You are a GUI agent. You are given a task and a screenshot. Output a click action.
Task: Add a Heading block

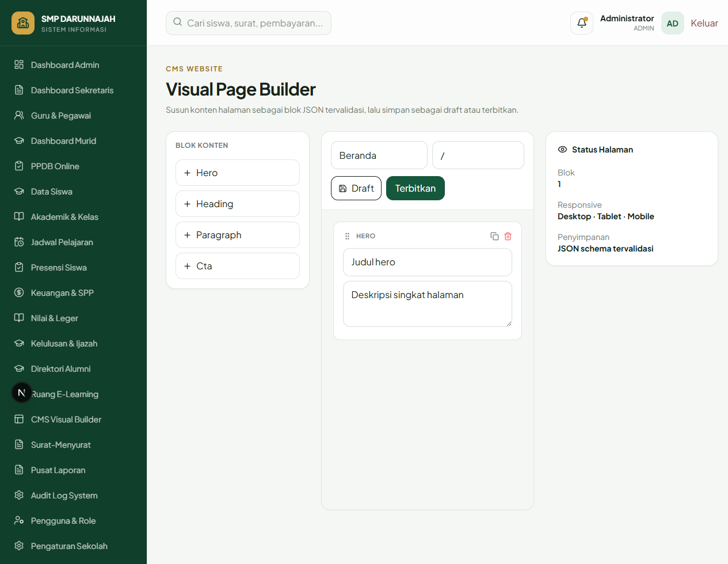[238, 204]
